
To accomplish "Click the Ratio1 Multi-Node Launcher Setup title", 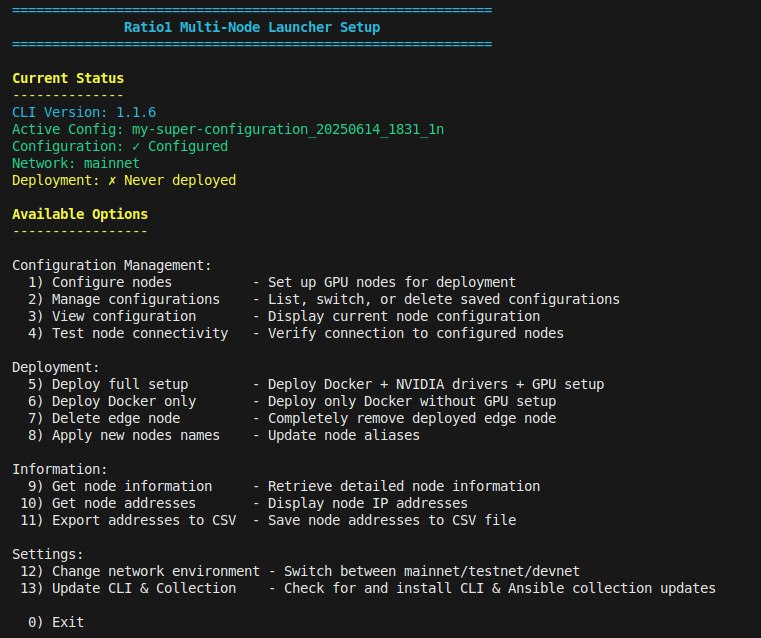I will click(252, 27).
